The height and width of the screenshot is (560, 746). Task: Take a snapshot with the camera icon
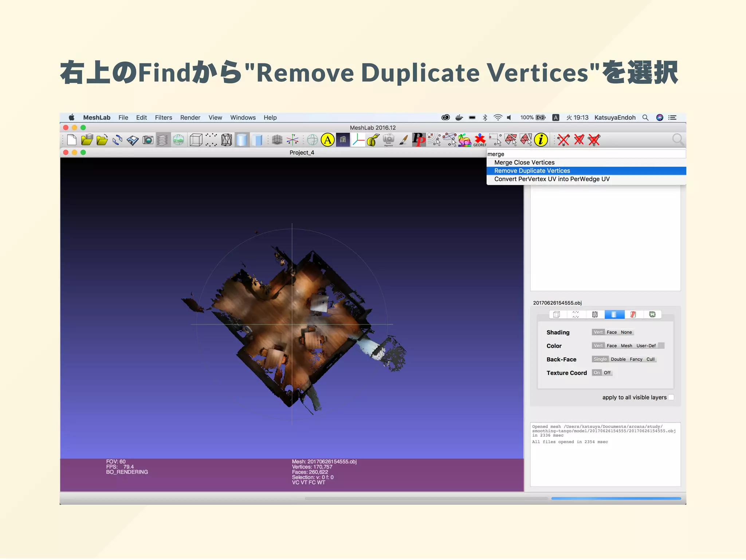coord(148,140)
